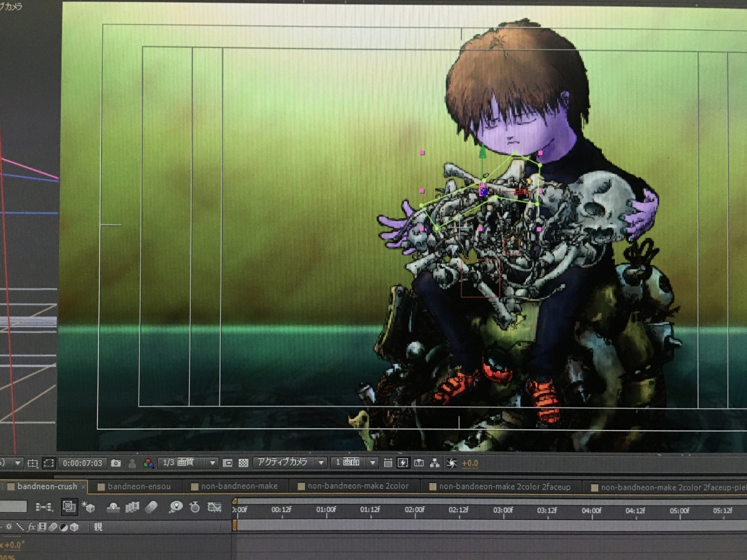Click the +0.0 exposure value
This screenshot has width=747, height=560.
pyautogui.click(x=471, y=464)
